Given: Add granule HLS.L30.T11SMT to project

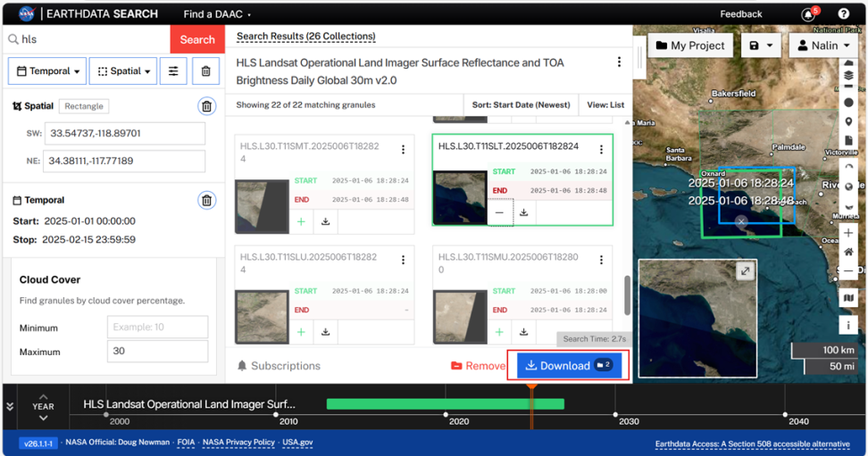Looking at the screenshot, I should coord(301,221).
